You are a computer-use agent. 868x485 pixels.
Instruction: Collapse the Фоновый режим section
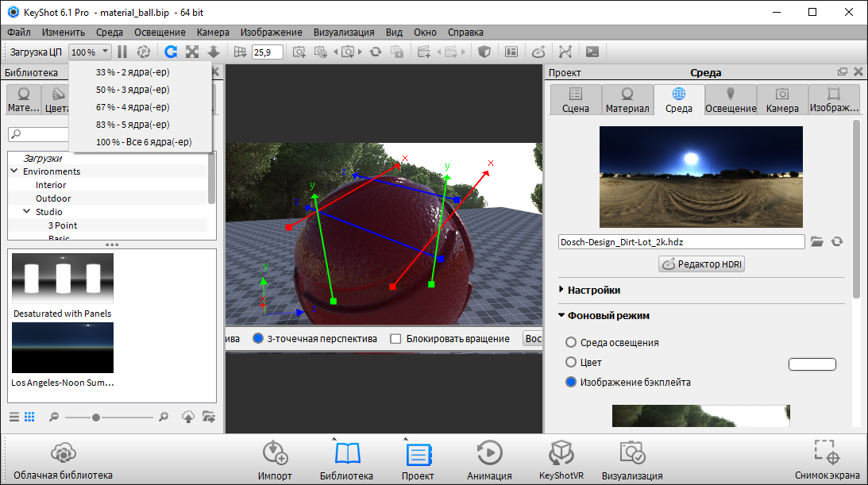[561, 314]
